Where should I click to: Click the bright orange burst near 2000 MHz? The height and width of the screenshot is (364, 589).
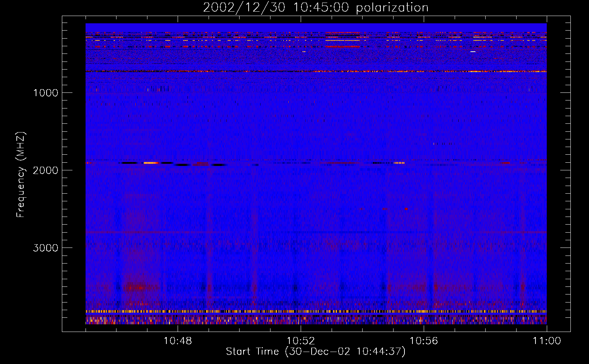tap(151, 163)
